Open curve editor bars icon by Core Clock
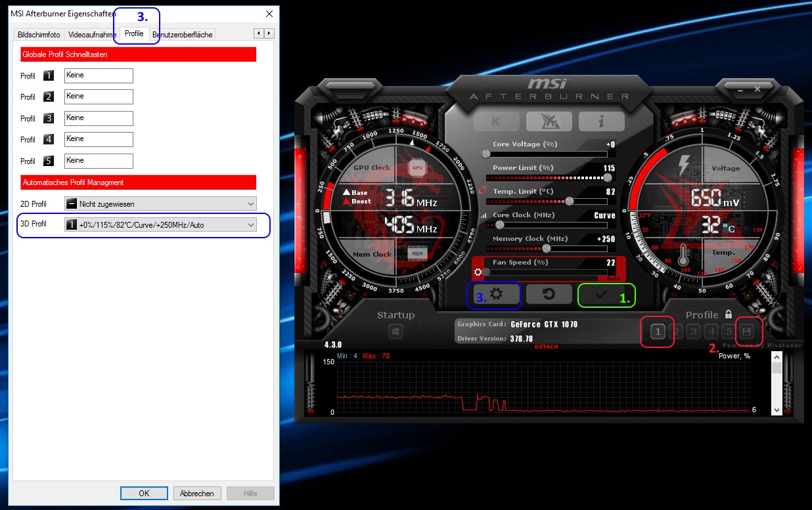Viewport: 812px width, 510px height. tap(484, 215)
